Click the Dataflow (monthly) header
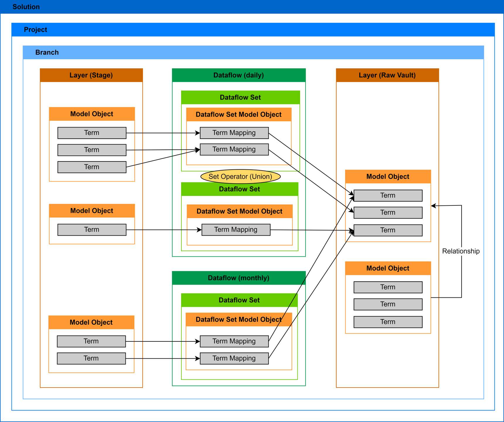504x422 pixels. pos(239,278)
